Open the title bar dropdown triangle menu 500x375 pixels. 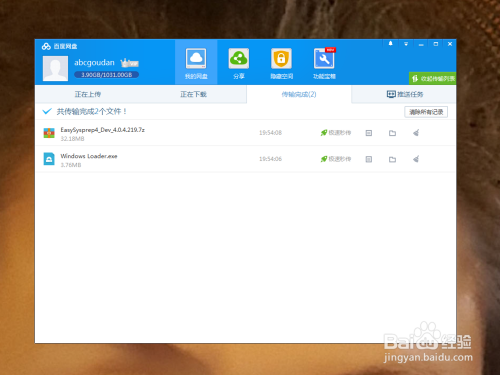pos(406,44)
